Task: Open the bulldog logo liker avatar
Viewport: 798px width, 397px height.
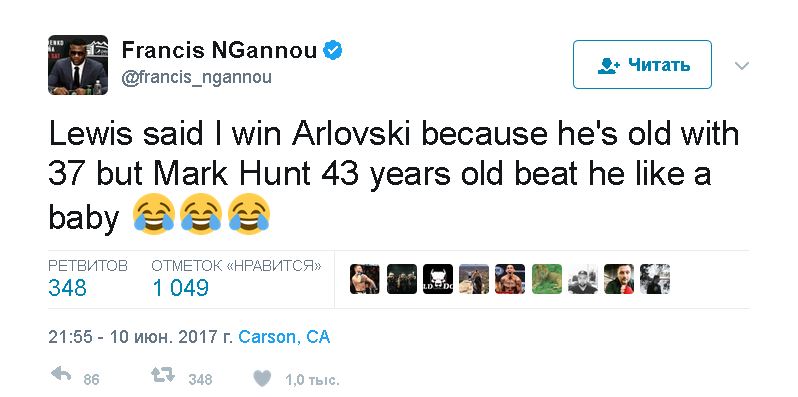Action: [x=438, y=279]
